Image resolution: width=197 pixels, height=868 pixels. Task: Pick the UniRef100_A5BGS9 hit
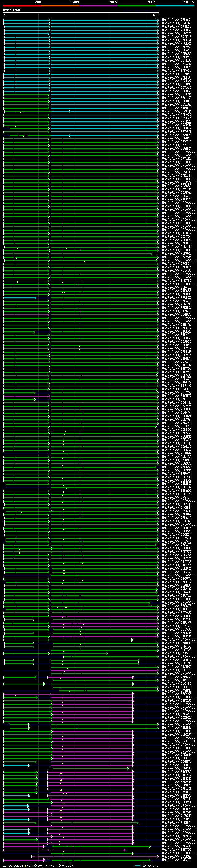click(x=176, y=54)
